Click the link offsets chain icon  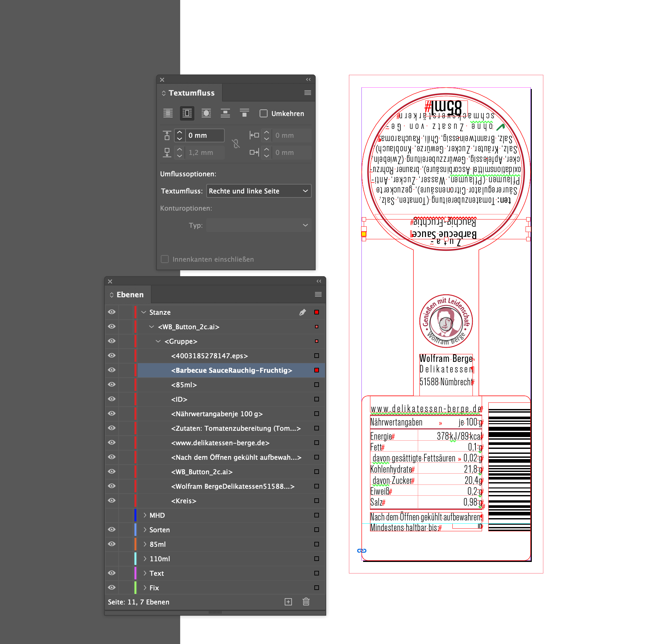(236, 144)
